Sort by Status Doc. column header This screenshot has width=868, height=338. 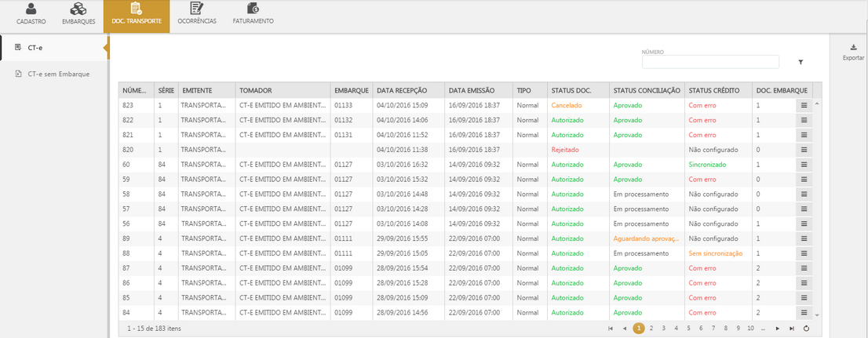click(x=571, y=90)
